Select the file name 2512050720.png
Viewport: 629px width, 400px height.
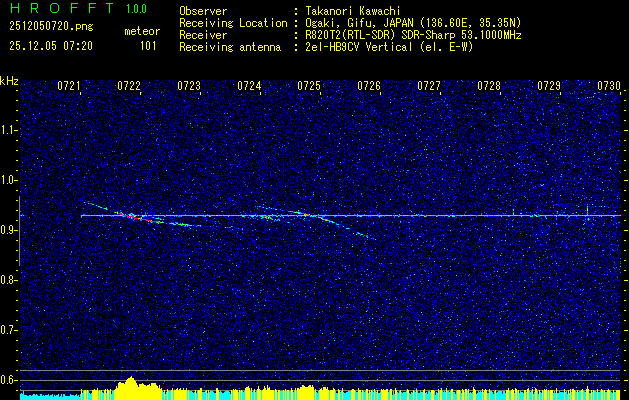51,26
